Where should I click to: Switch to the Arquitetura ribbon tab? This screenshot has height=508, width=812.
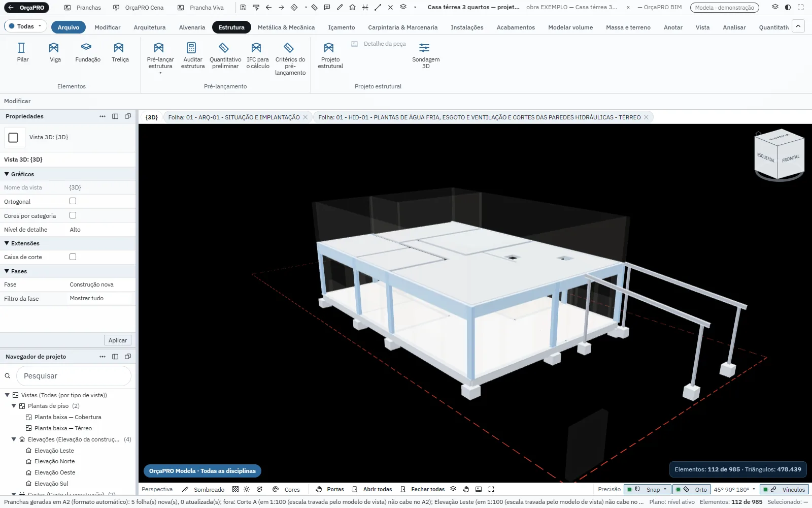149,27
